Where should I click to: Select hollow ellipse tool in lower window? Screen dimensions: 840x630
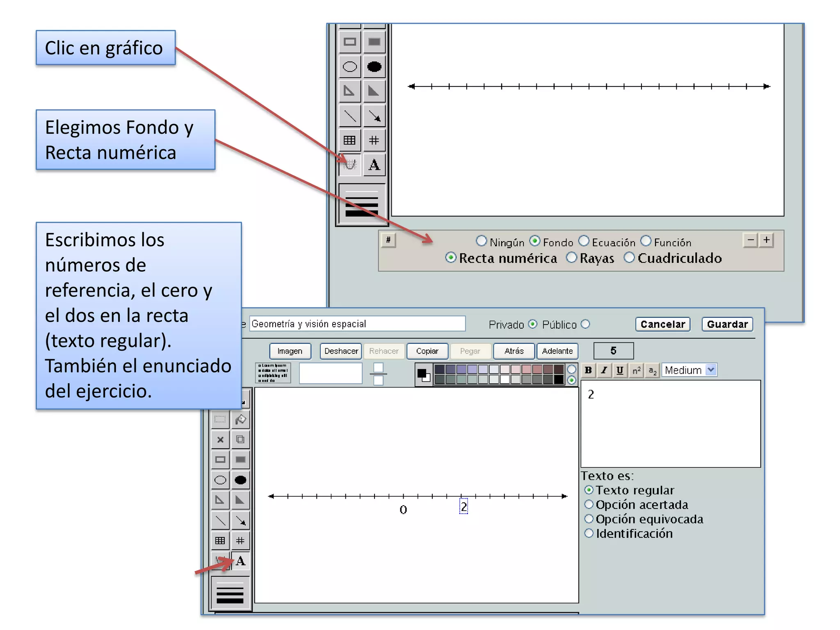pyautogui.click(x=220, y=480)
